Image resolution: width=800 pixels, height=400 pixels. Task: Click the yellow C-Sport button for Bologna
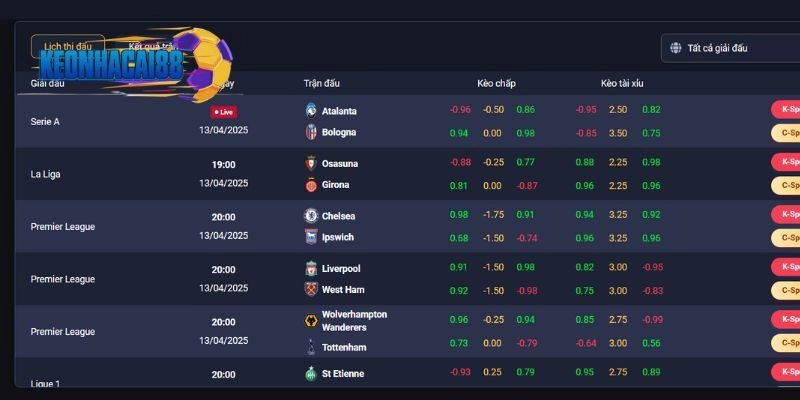[x=786, y=132]
